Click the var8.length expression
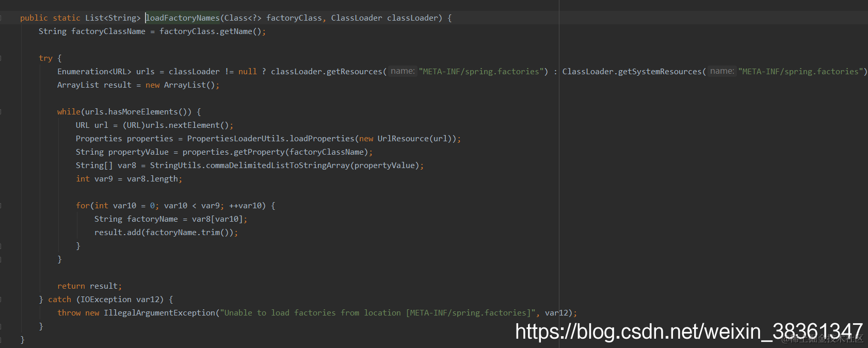The height and width of the screenshot is (348, 868). coord(152,179)
